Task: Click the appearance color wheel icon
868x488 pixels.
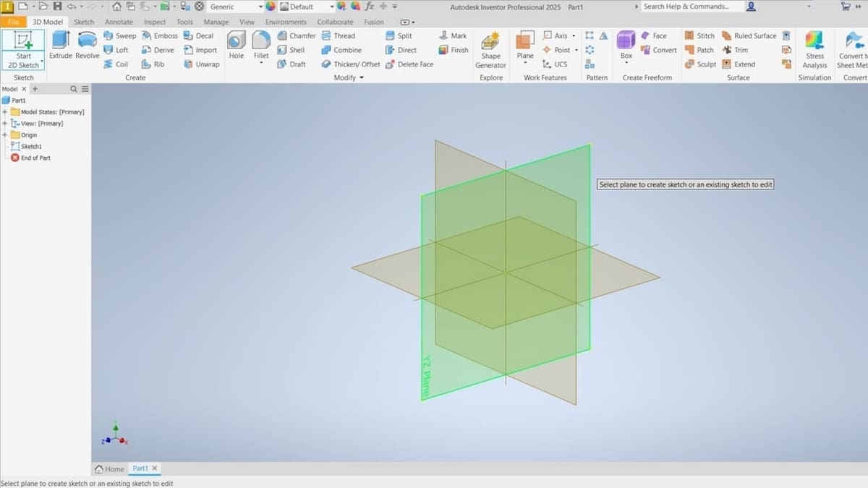Action: click(271, 7)
